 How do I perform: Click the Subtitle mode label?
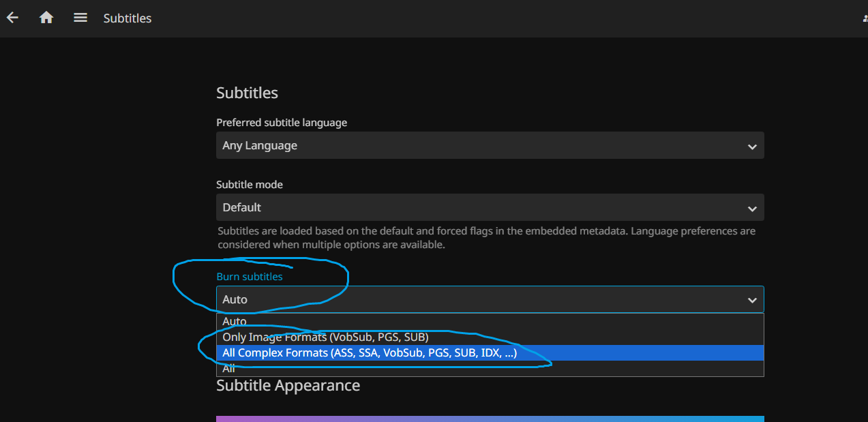[x=250, y=184]
